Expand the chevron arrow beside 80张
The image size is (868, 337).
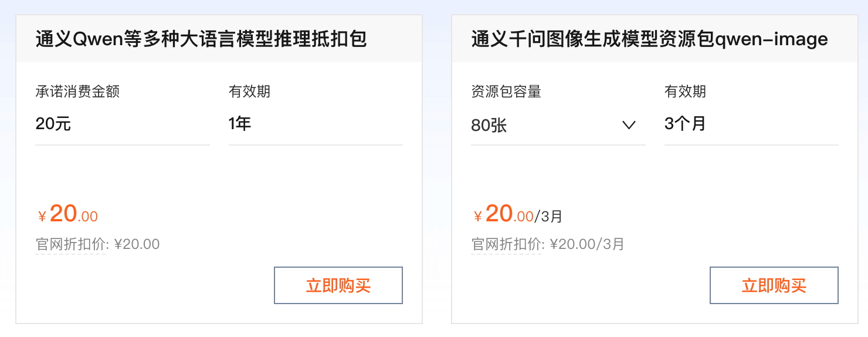coord(629,125)
